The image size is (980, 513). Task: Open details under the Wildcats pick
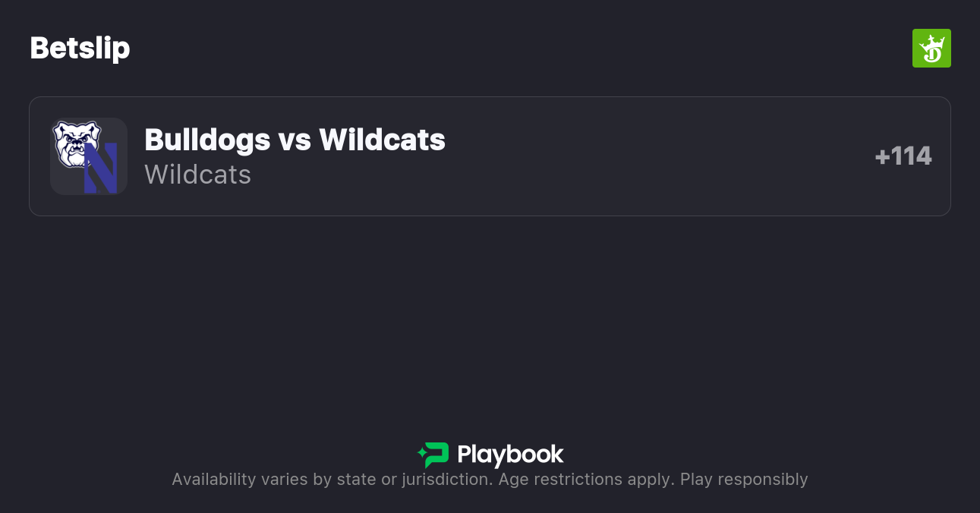pyautogui.click(x=197, y=175)
